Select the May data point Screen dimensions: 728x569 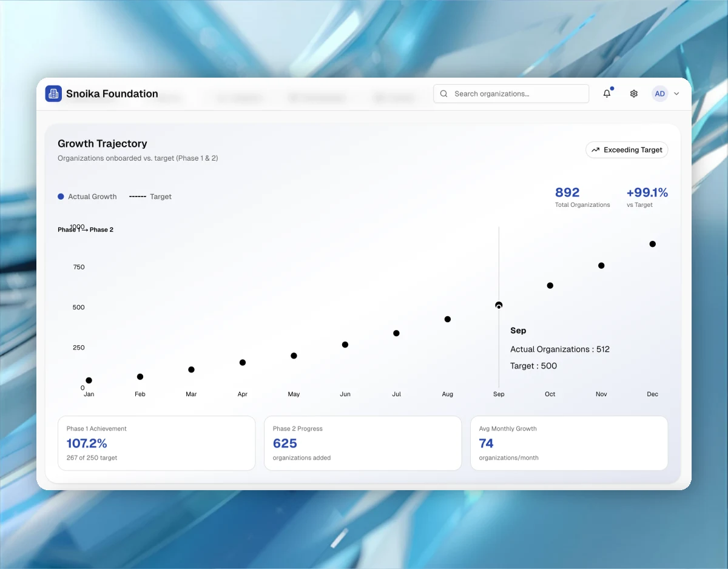[294, 355]
